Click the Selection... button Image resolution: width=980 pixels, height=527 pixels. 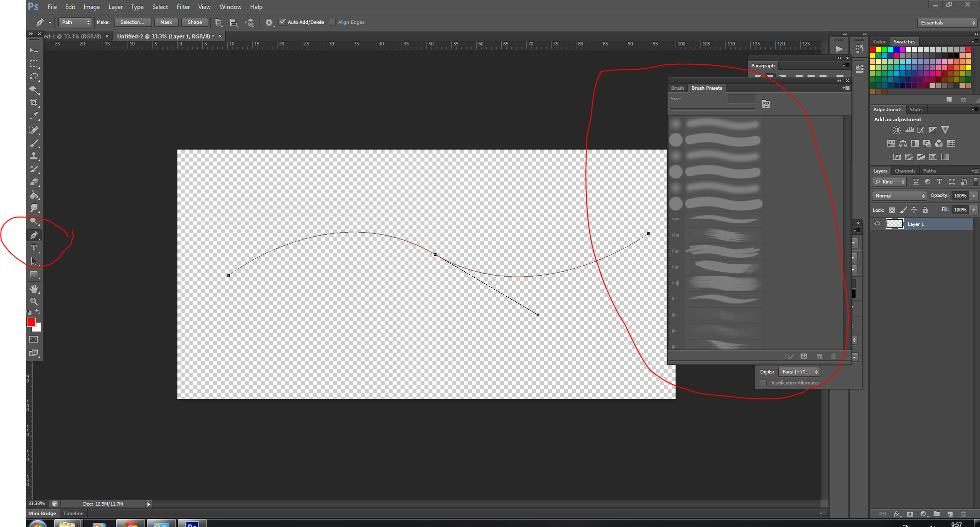(x=133, y=22)
